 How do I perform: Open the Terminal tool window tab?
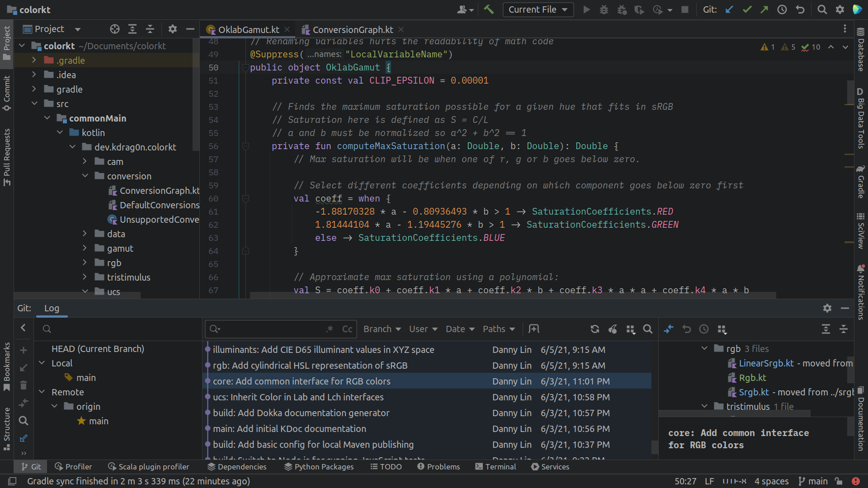point(495,467)
